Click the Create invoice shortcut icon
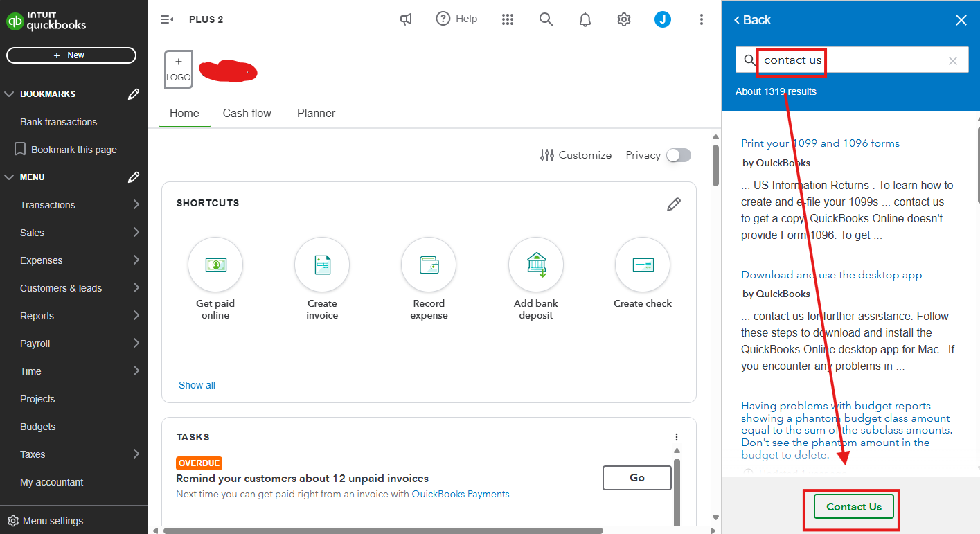This screenshot has height=534, width=980. click(322, 265)
